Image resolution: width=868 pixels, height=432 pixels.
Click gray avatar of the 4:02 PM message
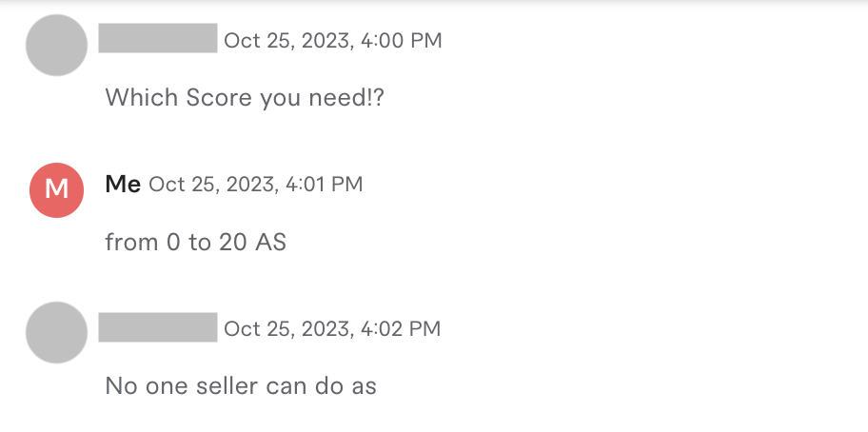[56, 332]
